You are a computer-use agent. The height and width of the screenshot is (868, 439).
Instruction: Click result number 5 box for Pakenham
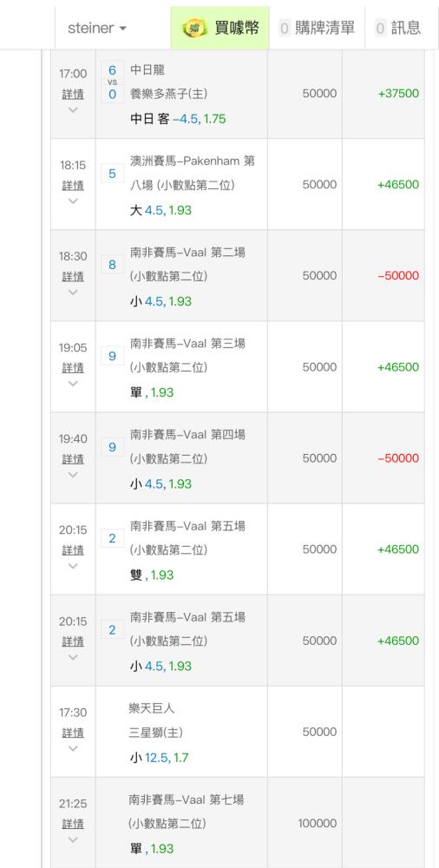[113, 174]
